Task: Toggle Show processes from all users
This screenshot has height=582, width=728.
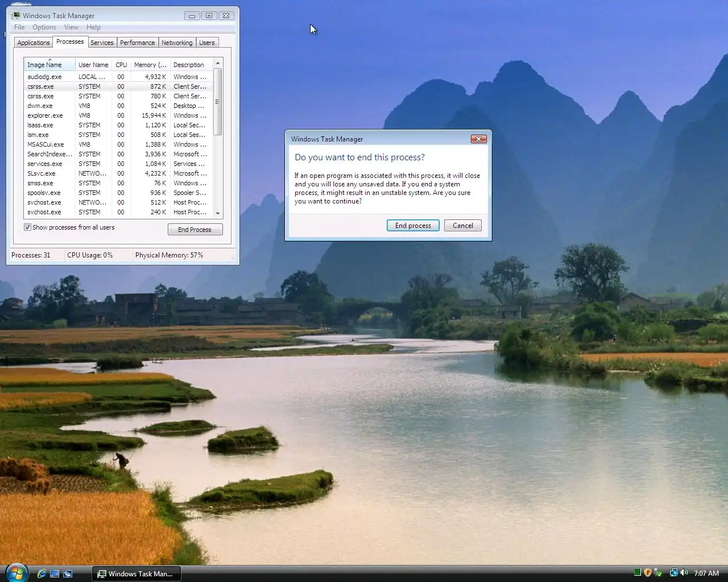Action: 27,227
